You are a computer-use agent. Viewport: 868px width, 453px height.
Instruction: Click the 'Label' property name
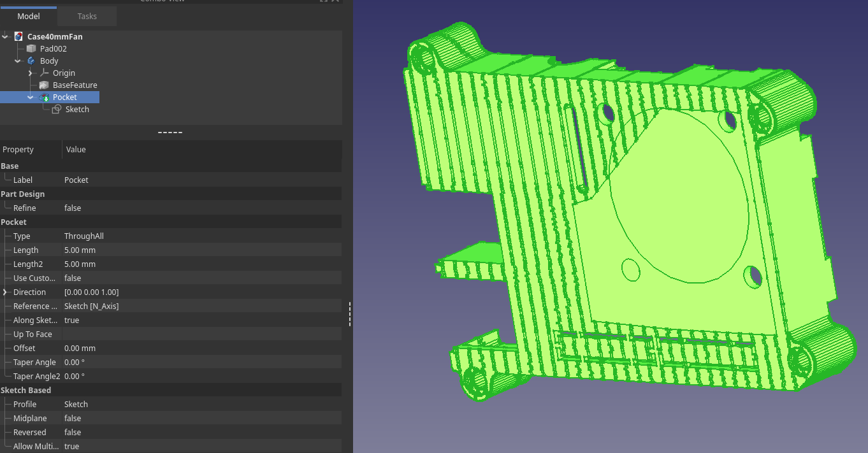tap(23, 180)
